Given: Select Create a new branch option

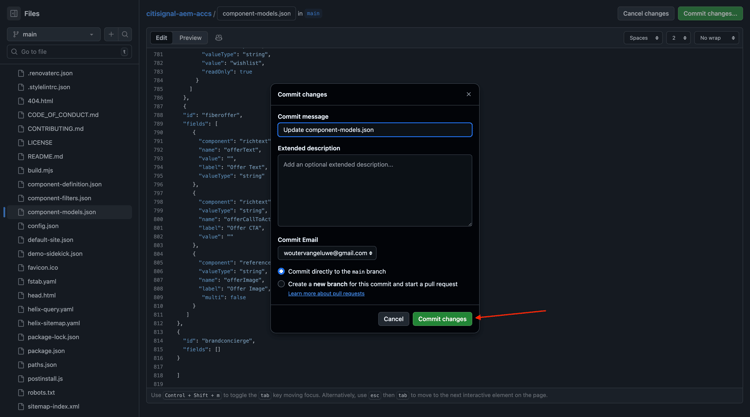Looking at the screenshot, I should pos(281,284).
